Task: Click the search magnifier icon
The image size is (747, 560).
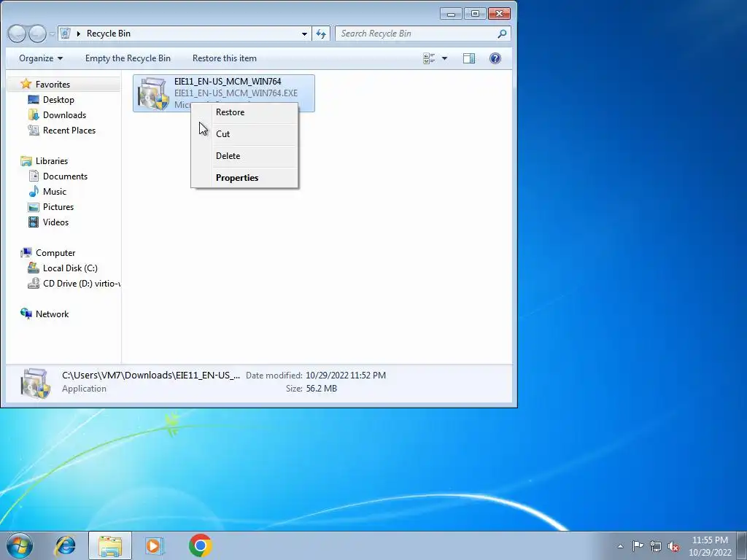Action: [502, 34]
